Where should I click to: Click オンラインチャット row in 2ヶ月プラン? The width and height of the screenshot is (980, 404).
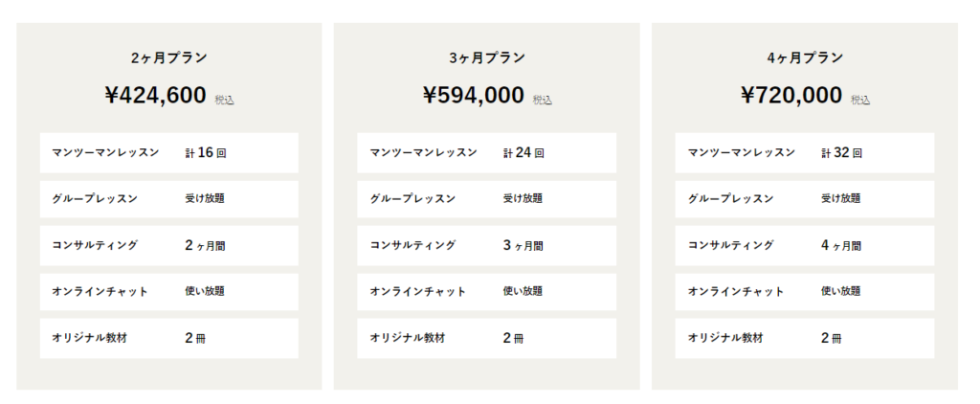pos(168,291)
